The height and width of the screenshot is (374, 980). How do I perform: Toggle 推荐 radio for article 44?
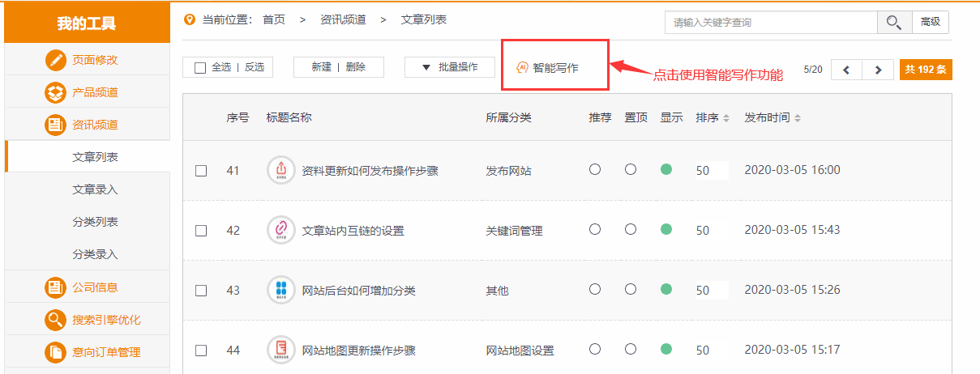pos(595,349)
